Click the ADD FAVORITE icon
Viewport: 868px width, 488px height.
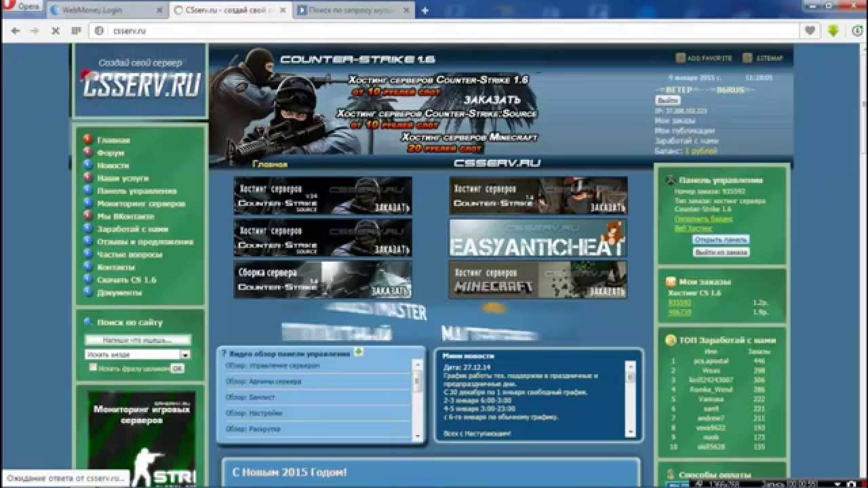680,58
